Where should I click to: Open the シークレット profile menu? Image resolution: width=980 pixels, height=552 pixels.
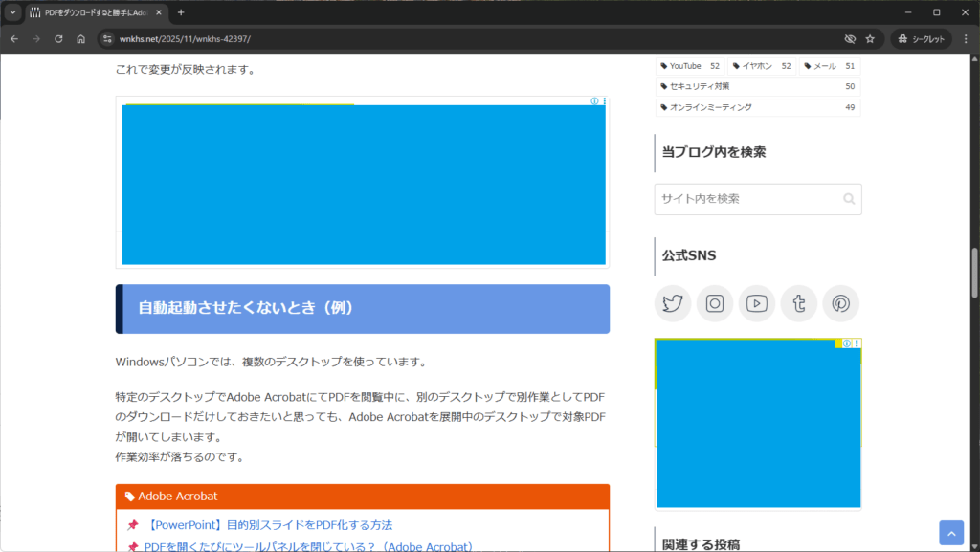pyautogui.click(x=920, y=39)
